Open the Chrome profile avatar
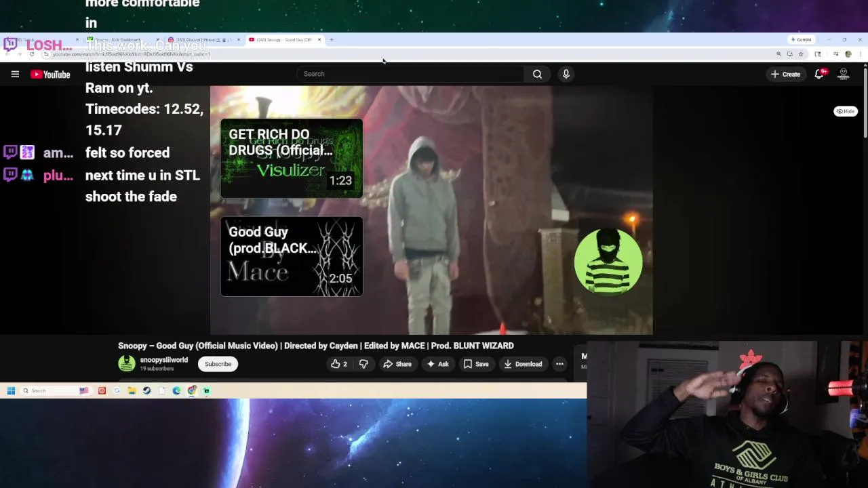 tap(848, 54)
